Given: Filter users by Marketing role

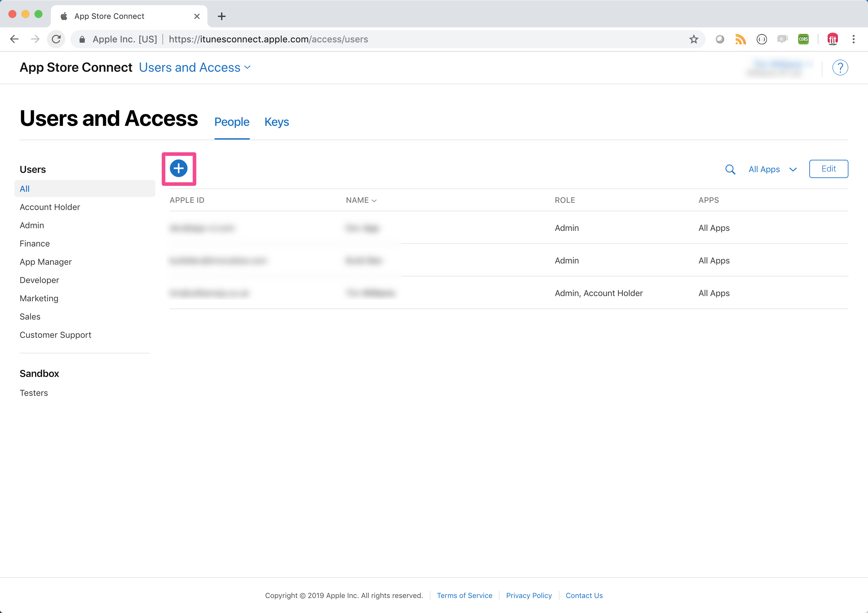Looking at the screenshot, I should pos(39,299).
